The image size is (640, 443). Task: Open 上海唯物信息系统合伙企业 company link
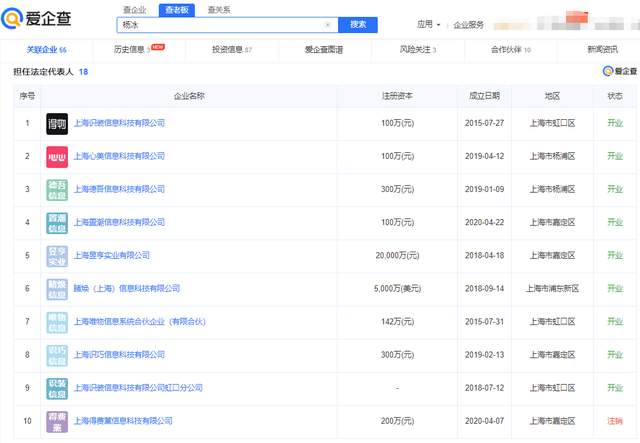click(x=140, y=322)
